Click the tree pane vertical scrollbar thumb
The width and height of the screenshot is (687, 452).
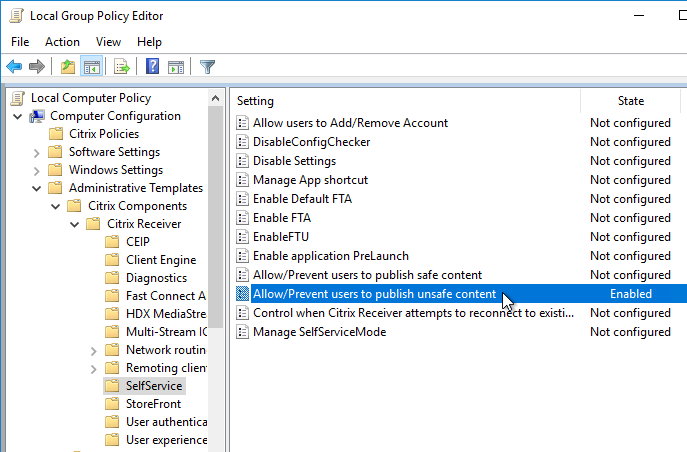click(x=215, y=217)
